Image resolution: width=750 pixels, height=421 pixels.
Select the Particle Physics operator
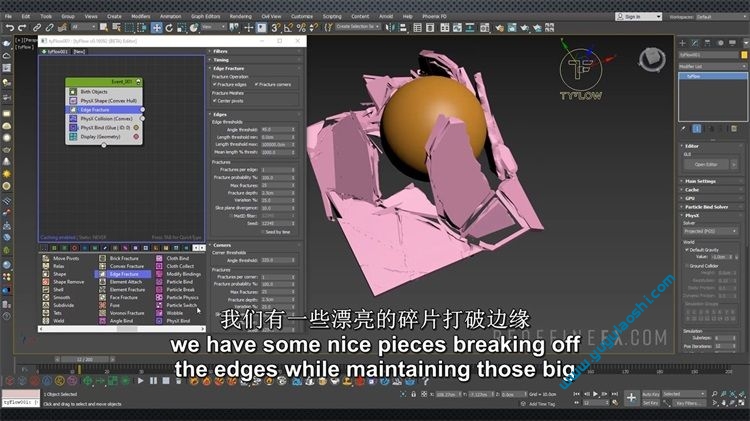click(x=182, y=297)
